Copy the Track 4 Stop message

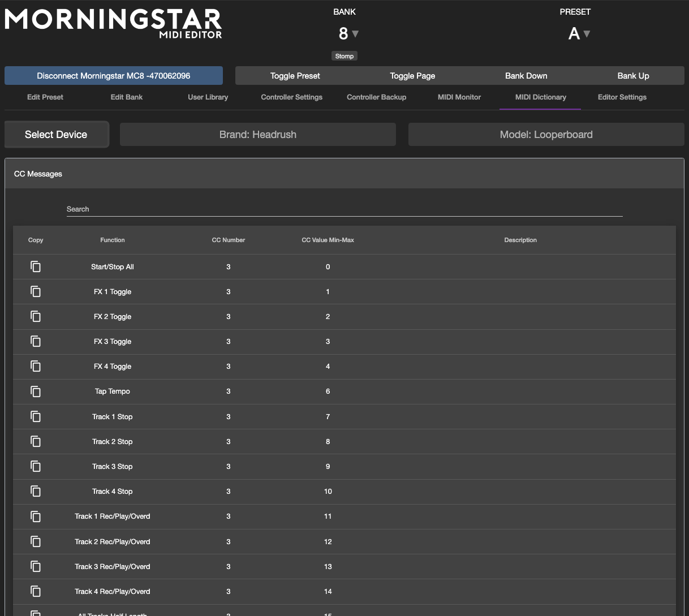[36, 491]
